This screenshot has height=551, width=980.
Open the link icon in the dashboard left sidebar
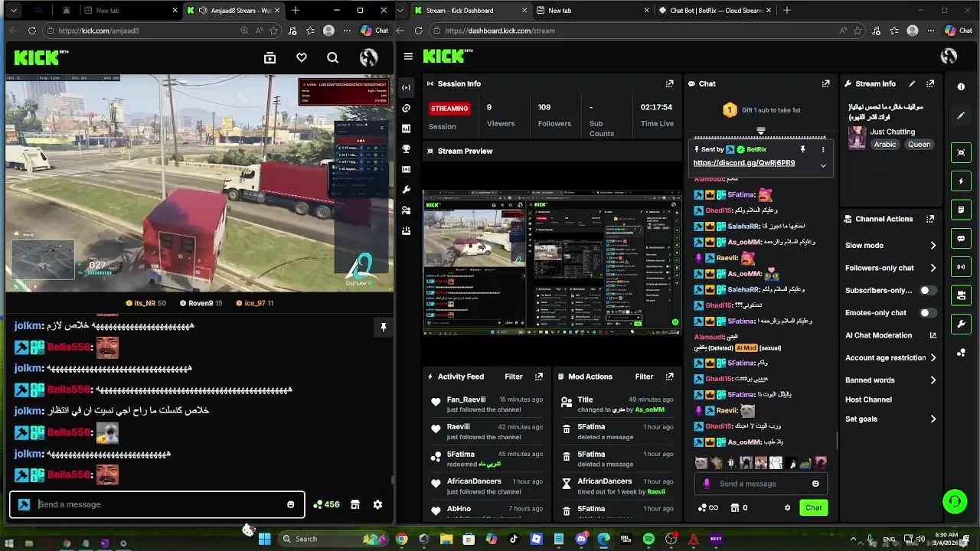click(406, 108)
